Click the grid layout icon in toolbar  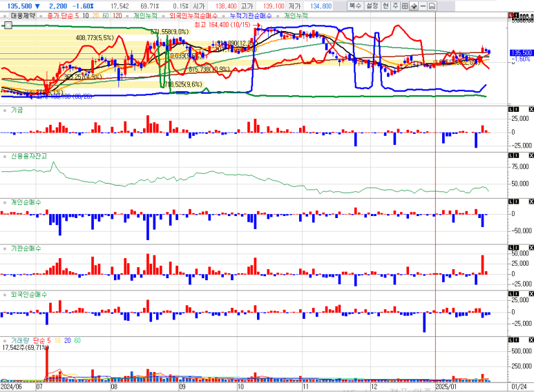405,6
